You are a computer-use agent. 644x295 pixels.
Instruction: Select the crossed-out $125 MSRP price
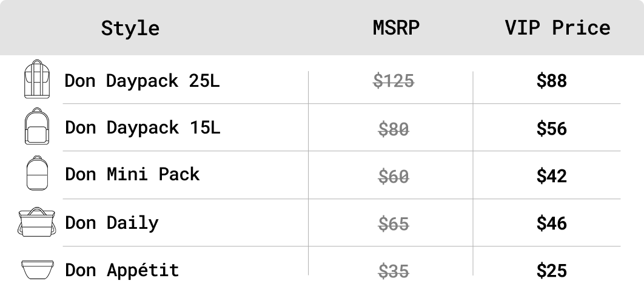pyautogui.click(x=394, y=81)
